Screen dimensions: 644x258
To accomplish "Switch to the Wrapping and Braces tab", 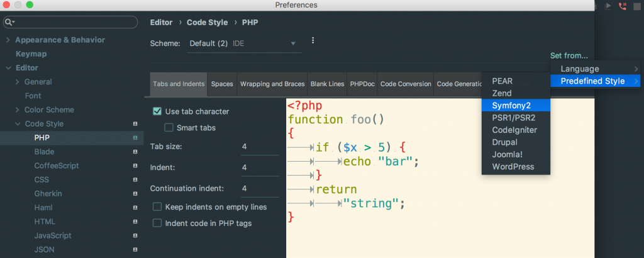I will coord(272,84).
